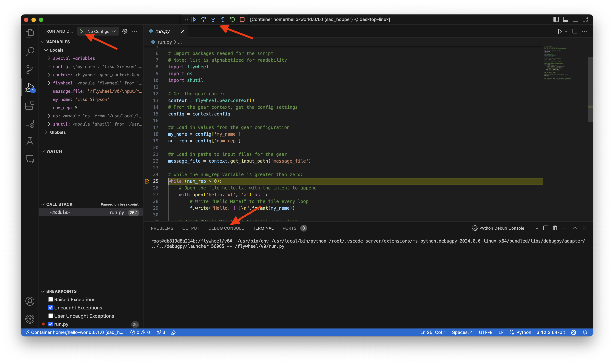Open Run and Debug more actions menu
The width and height of the screenshot is (614, 364).
pyautogui.click(x=135, y=31)
